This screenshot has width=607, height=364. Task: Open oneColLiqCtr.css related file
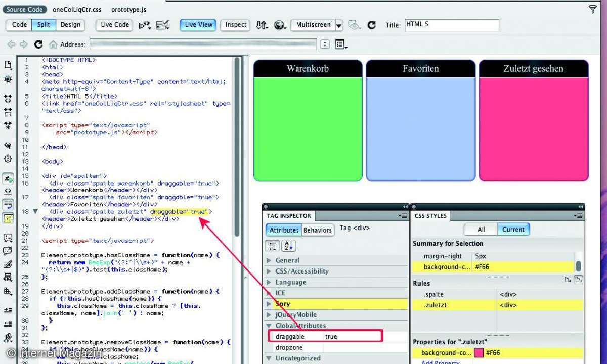point(76,9)
